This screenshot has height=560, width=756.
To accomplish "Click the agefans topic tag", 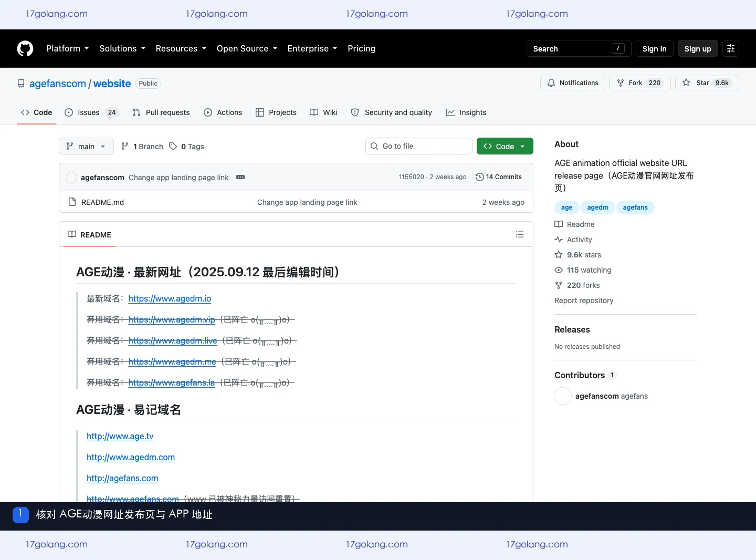I will coord(635,208).
